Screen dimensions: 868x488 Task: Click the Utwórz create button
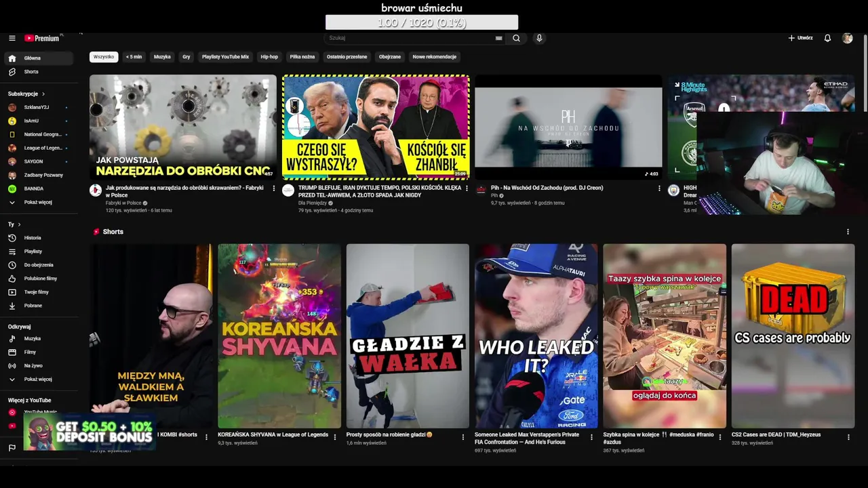(x=800, y=38)
